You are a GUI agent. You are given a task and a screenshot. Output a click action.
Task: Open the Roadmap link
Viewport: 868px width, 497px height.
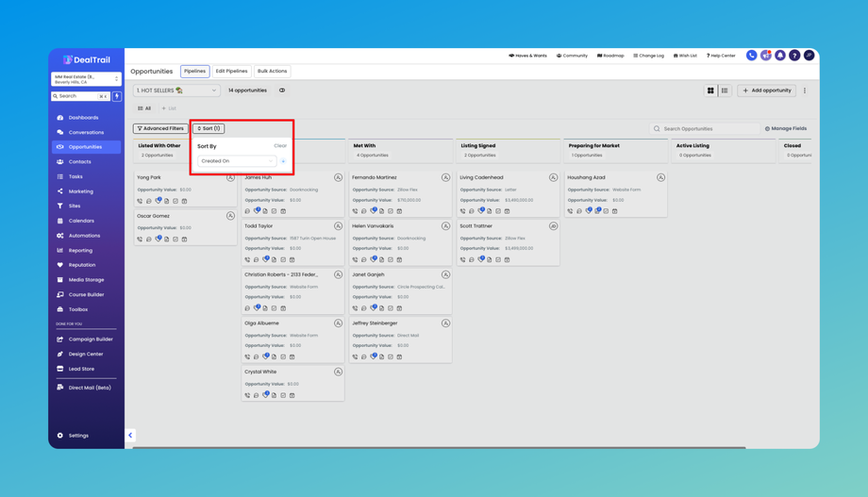pos(610,56)
